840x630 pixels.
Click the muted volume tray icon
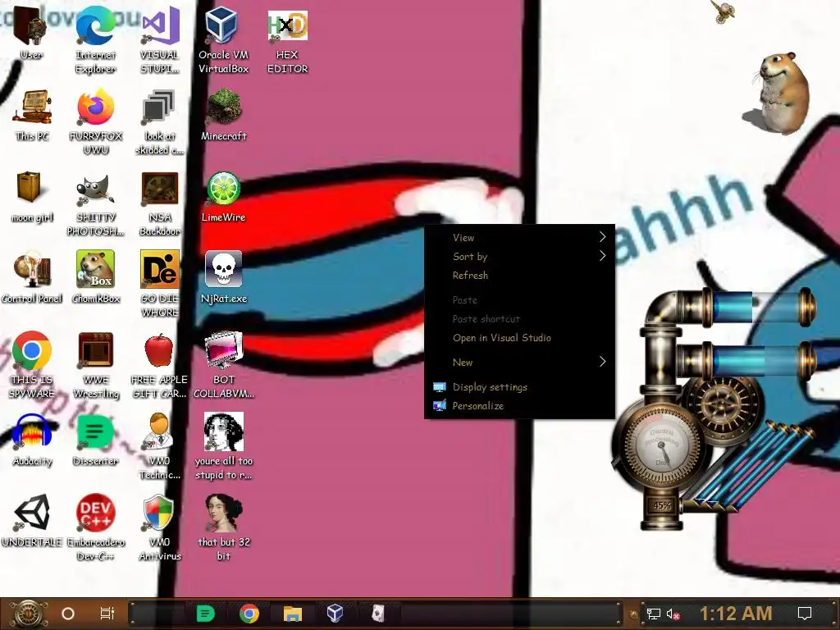click(x=674, y=614)
